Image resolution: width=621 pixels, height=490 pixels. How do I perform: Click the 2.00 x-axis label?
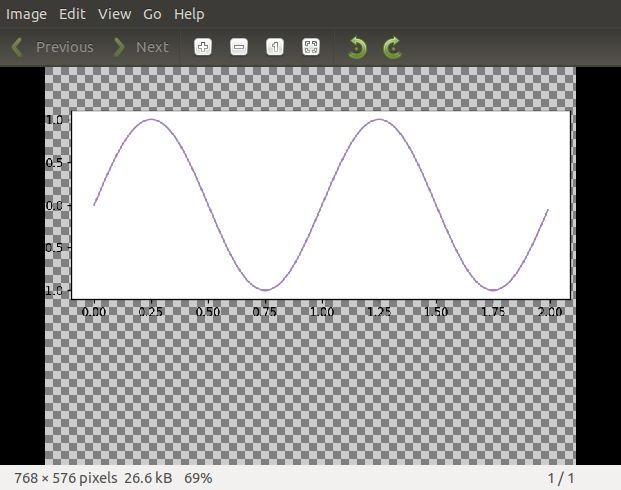tap(550, 312)
